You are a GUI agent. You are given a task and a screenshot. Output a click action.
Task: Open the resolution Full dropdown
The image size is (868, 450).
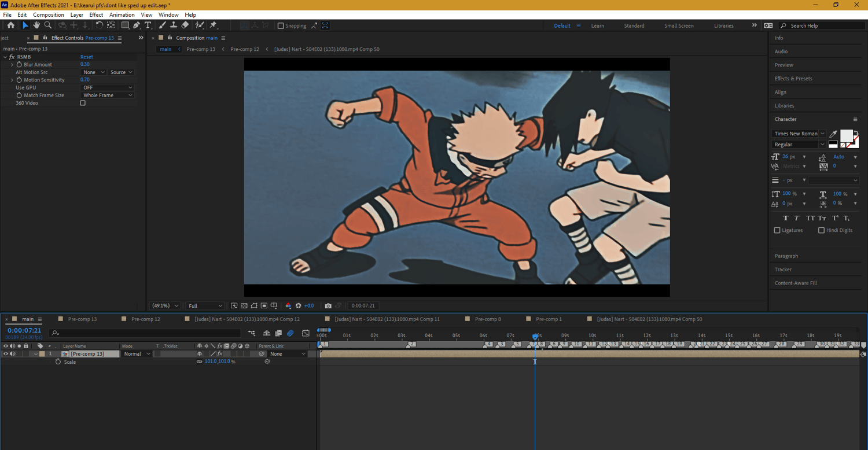click(205, 306)
